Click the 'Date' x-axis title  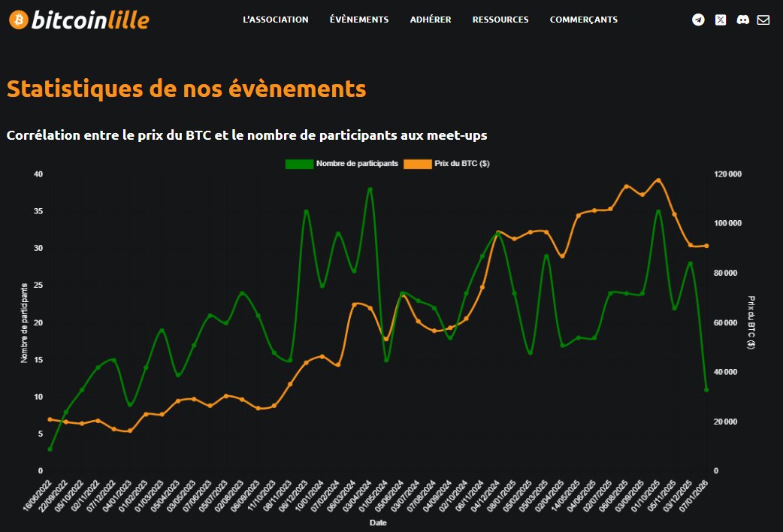pos(378,522)
